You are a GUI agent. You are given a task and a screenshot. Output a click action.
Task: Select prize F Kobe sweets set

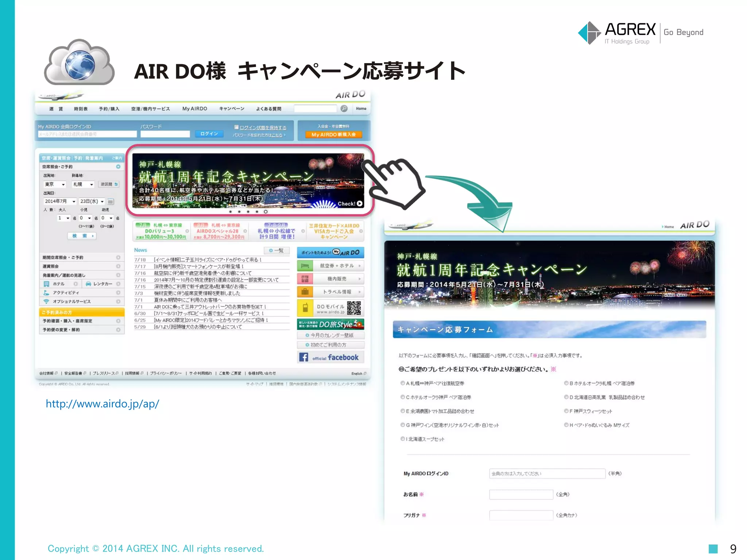coord(566,411)
